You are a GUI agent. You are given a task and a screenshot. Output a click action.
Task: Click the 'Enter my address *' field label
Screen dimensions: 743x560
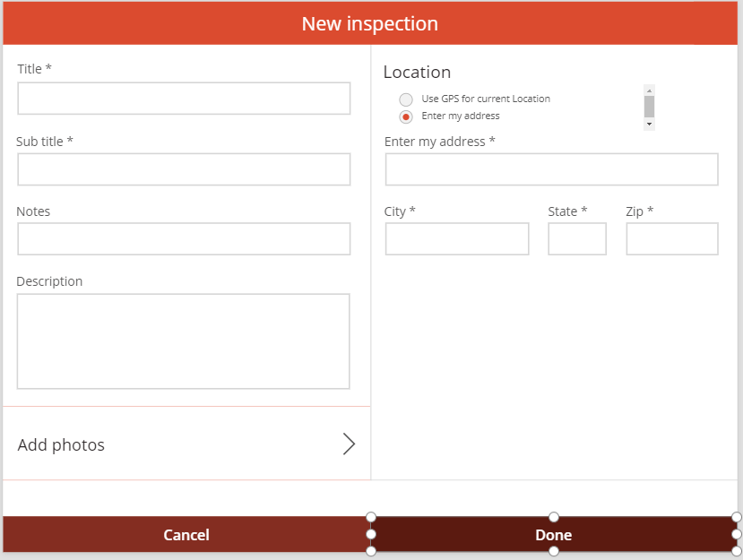coord(440,142)
